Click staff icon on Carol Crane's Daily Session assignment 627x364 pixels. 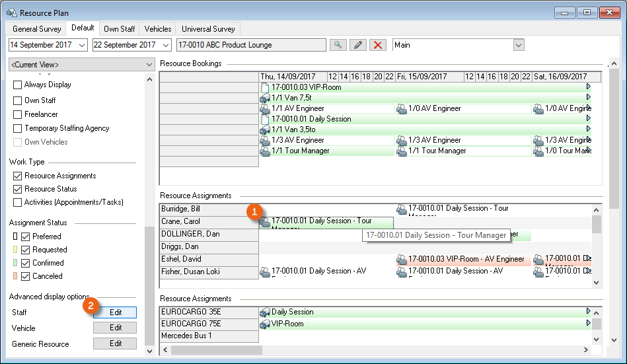tap(265, 221)
